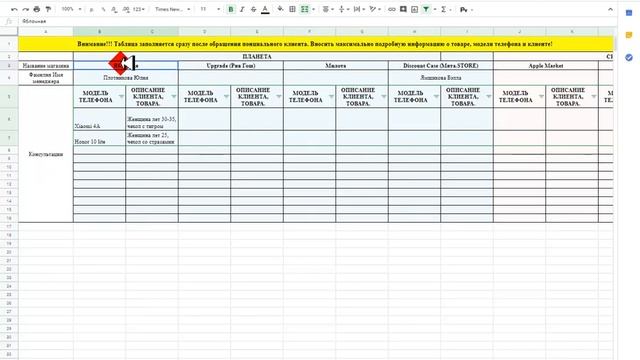Open the Tasks side panel
Screen dimensions: 640x360
point(629,58)
